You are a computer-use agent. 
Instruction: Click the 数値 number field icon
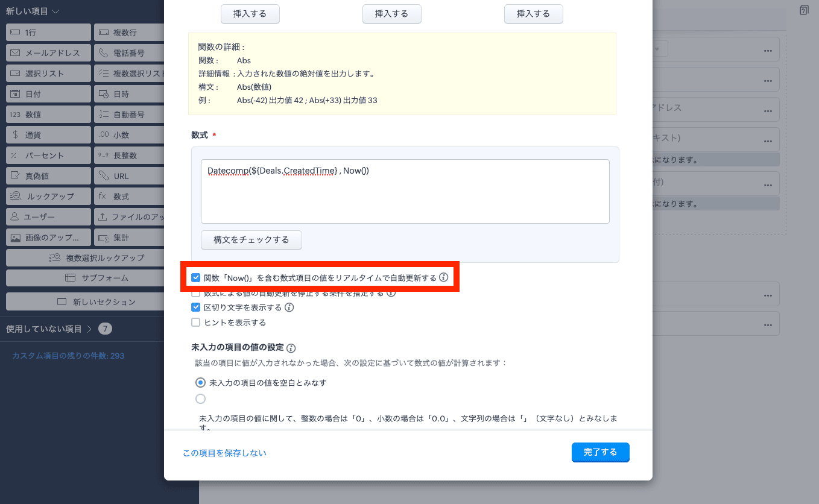click(x=15, y=115)
